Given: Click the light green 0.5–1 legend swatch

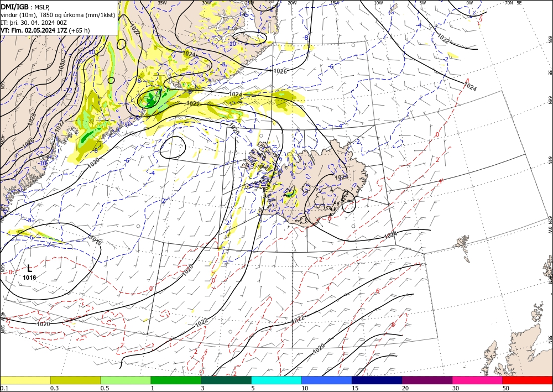Looking at the screenshot, I should 126,380.
